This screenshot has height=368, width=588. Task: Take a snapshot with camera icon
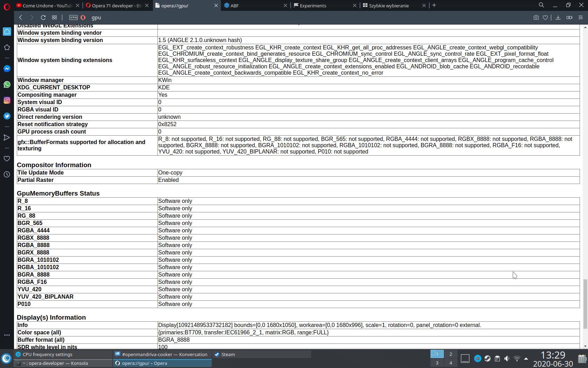[x=536, y=18]
